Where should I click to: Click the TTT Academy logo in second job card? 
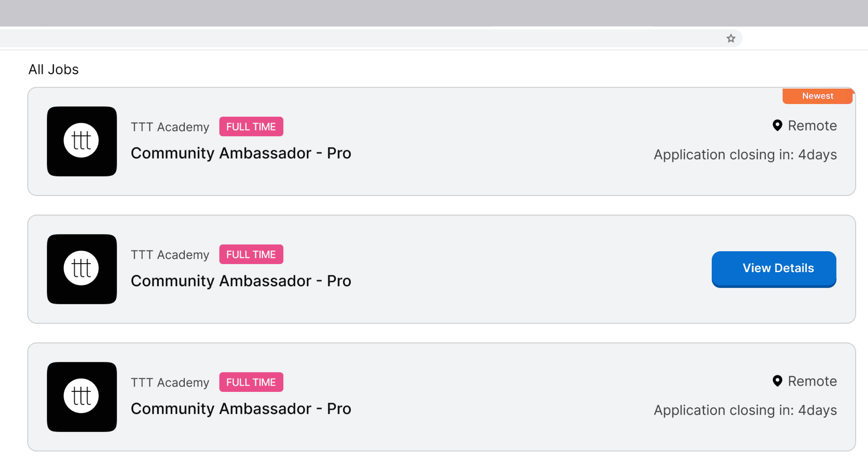(82, 269)
